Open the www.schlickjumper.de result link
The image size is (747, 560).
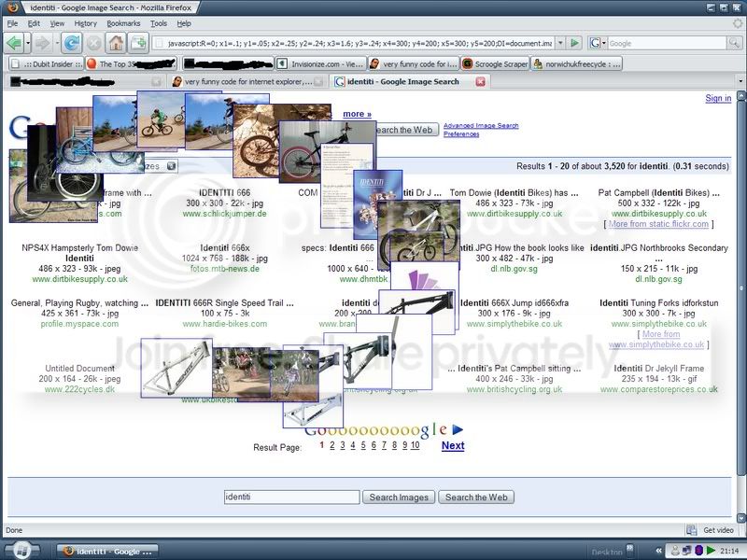(224, 214)
